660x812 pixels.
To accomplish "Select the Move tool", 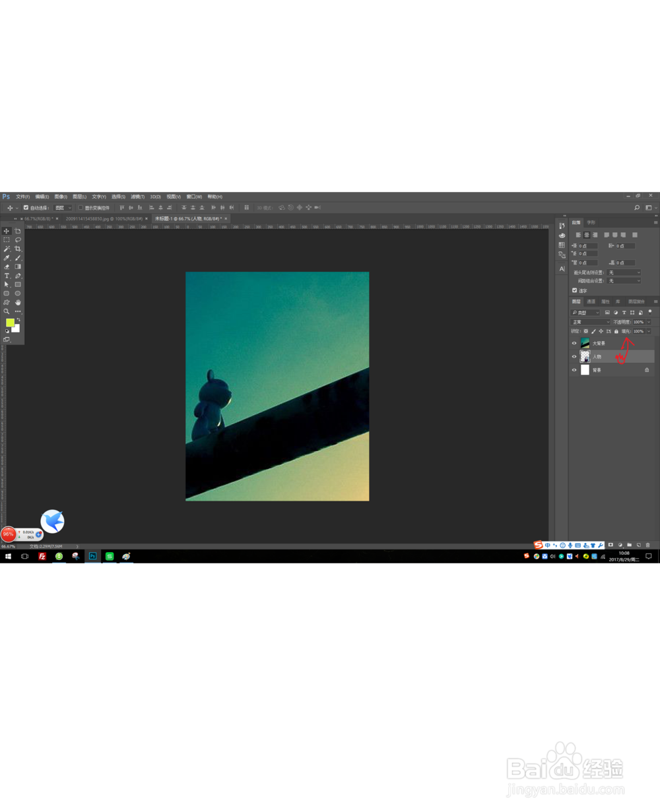I will (7, 231).
